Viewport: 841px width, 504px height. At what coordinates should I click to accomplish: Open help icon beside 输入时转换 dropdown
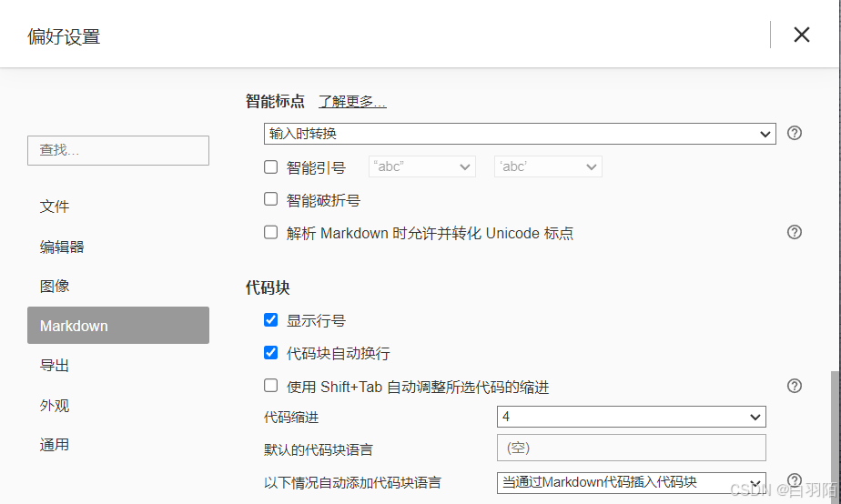[795, 133]
